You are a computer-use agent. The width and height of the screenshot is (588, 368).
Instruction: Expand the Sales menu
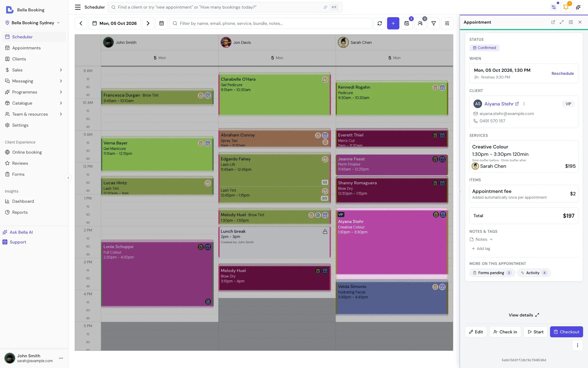click(34, 70)
